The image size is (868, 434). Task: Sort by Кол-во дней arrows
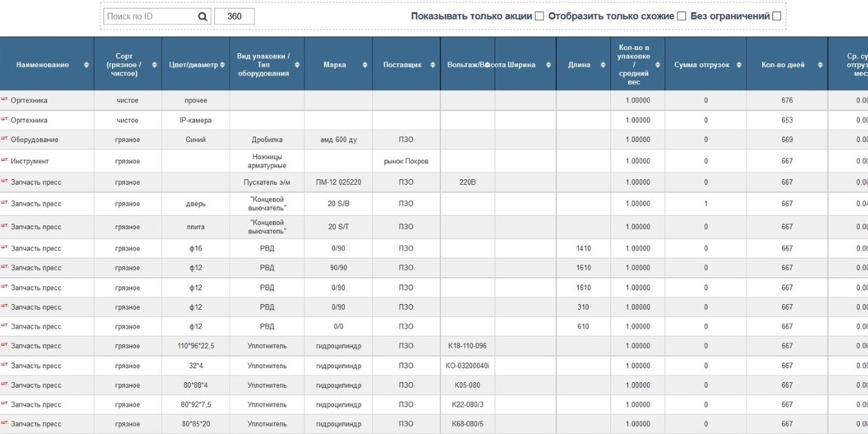pyautogui.click(x=820, y=65)
